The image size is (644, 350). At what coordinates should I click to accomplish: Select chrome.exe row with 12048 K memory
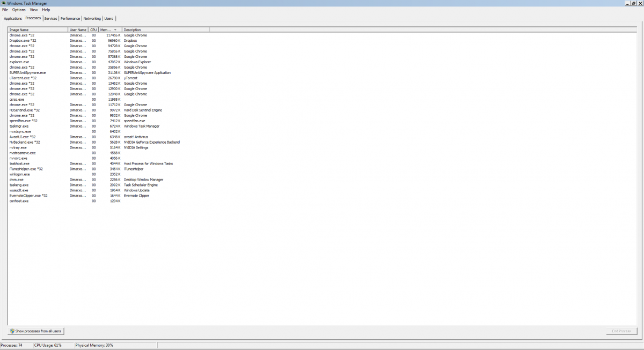coord(108,94)
